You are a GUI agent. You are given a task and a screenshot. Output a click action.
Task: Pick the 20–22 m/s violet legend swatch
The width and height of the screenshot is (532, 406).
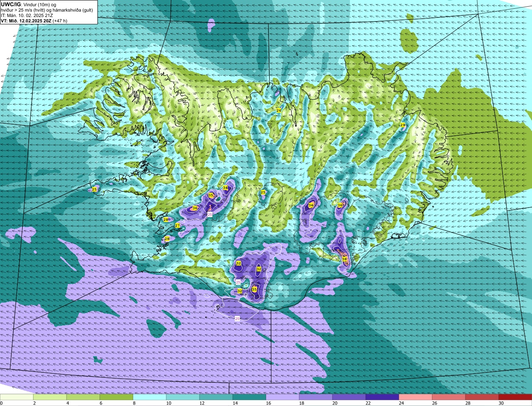click(x=349, y=397)
